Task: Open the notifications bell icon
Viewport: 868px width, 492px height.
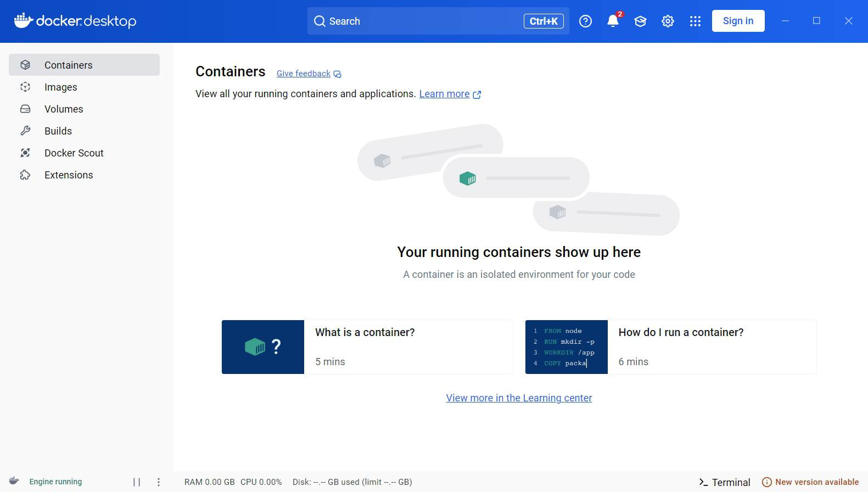Action: coord(613,21)
